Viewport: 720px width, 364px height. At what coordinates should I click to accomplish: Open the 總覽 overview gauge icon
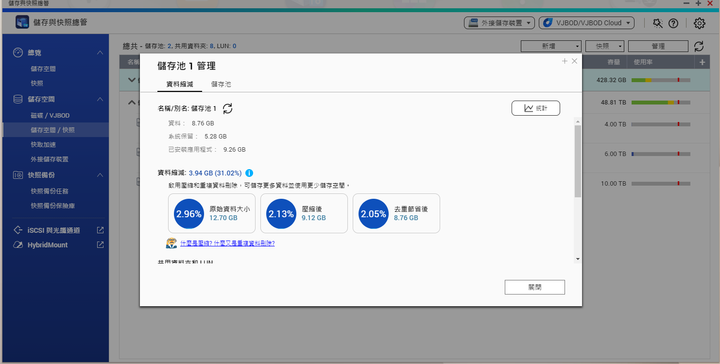(x=17, y=53)
